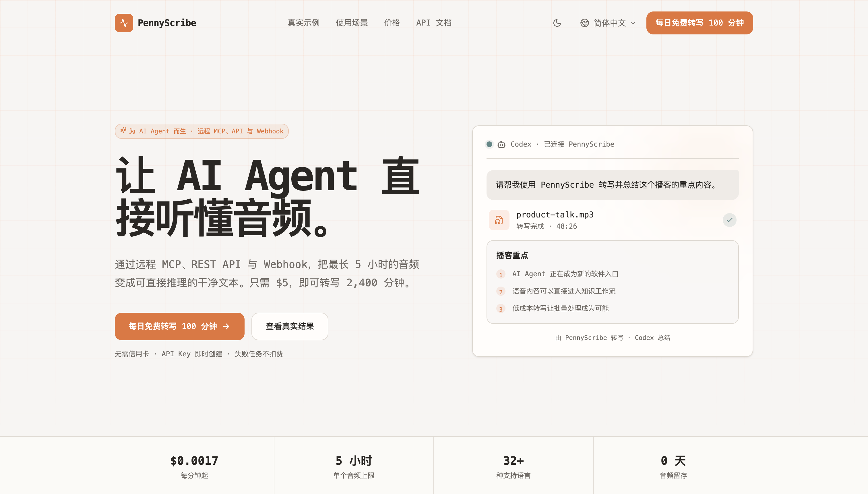Click text AI Agent 正在成为新的软件入口
Image resolution: width=868 pixels, height=494 pixels.
point(565,274)
